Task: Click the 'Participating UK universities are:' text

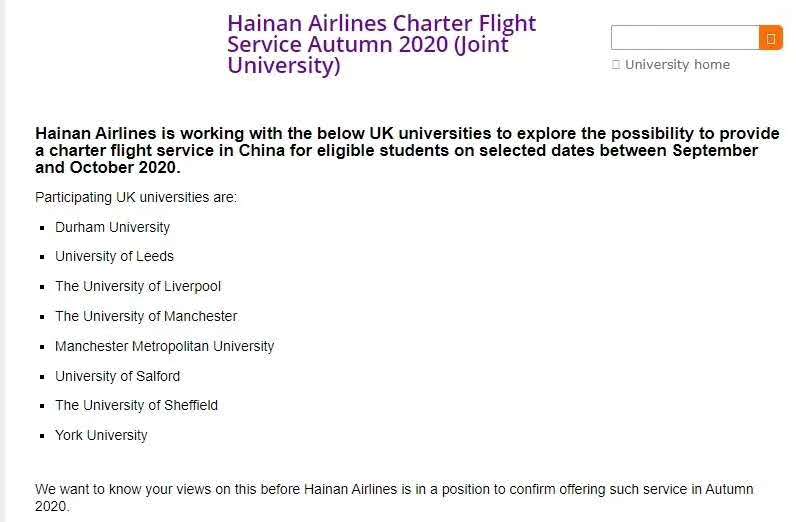Action: coord(136,197)
